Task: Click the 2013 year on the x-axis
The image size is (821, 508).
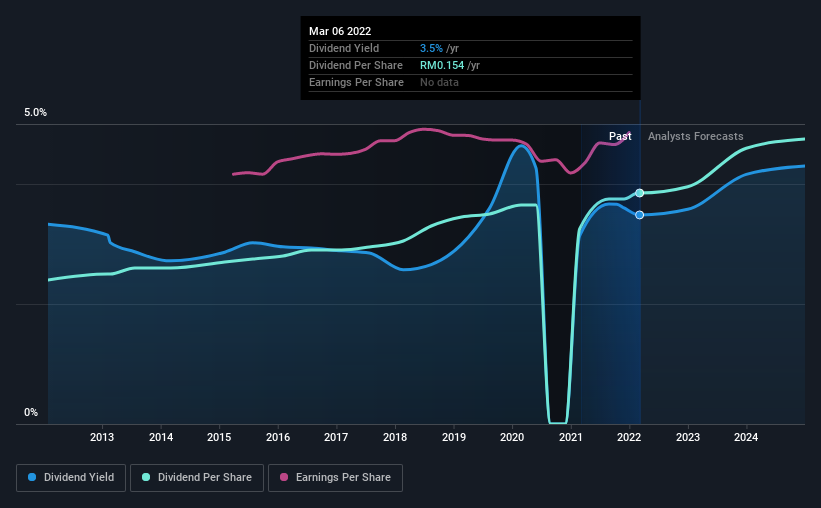Action: (x=101, y=437)
